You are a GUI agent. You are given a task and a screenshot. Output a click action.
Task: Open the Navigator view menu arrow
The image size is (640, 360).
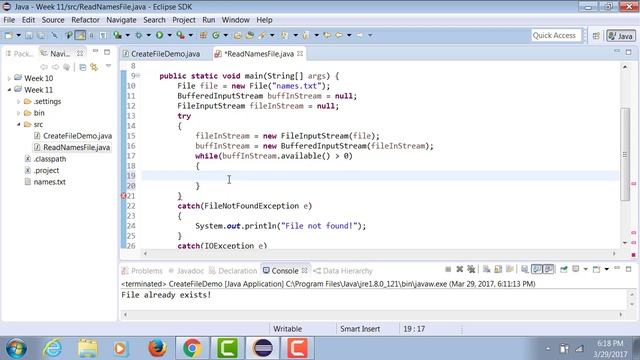pos(108,66)
